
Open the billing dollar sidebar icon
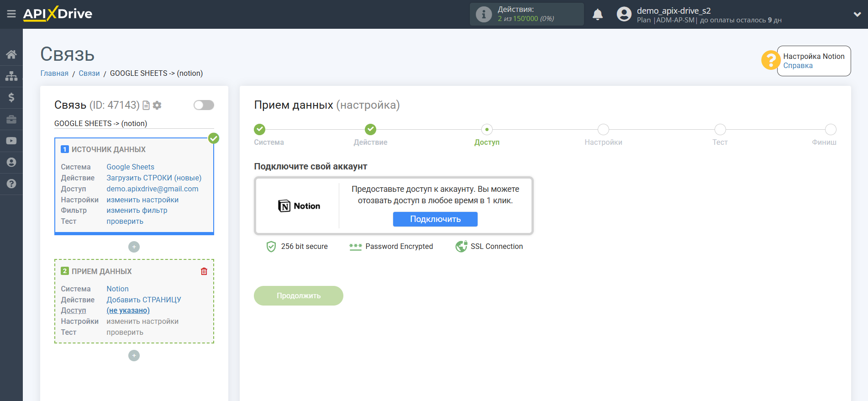(x=11, y=97)
